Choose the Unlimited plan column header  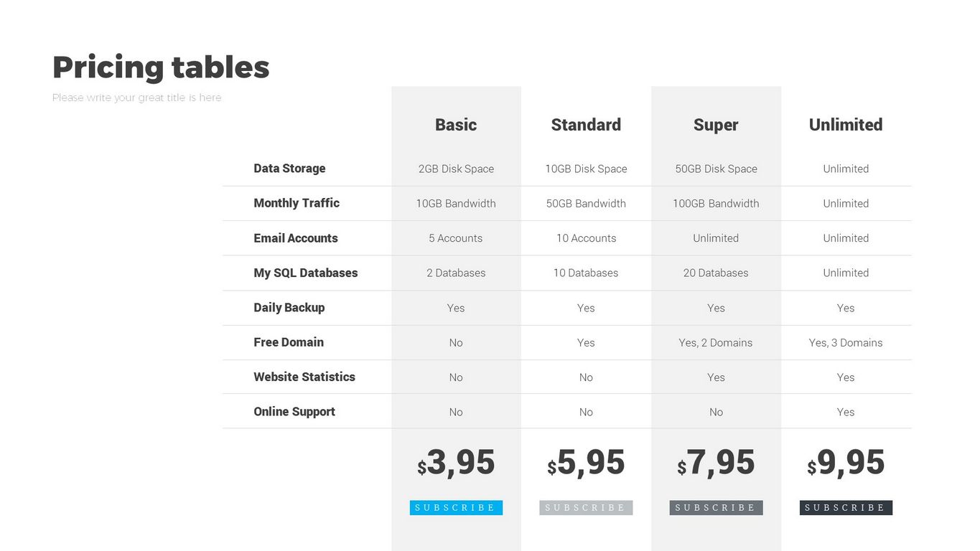click(x=846, y=125)
